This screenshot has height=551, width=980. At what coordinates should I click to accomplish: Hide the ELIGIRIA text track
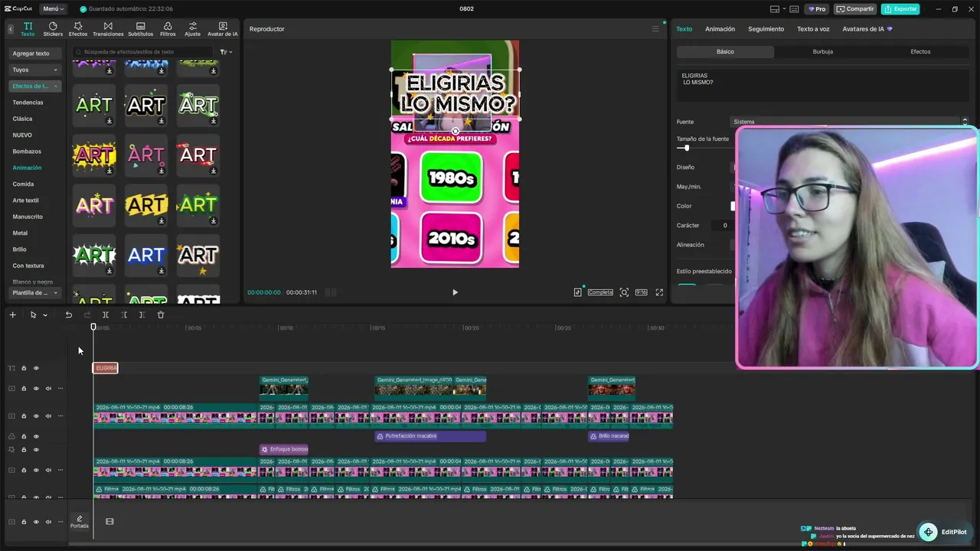(36, 368)
